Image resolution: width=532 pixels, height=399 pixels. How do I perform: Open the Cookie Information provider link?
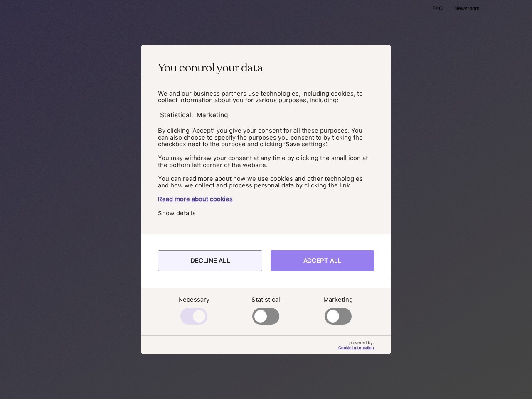point(356,348)
